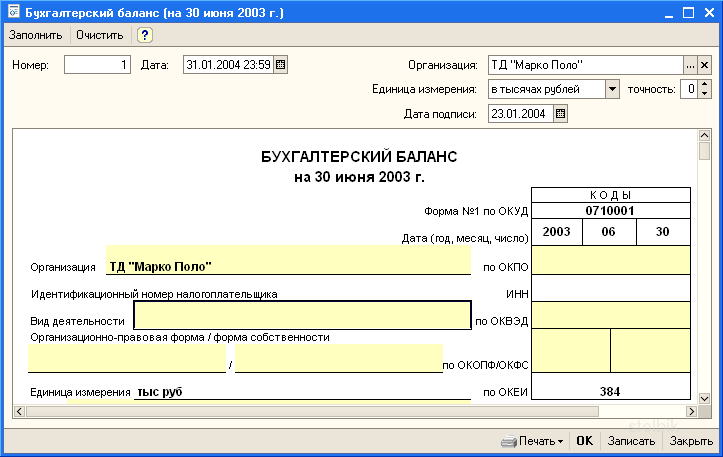Click the printer Печать button
This screenshot has height=457, width=723.
tap(533, 441)
